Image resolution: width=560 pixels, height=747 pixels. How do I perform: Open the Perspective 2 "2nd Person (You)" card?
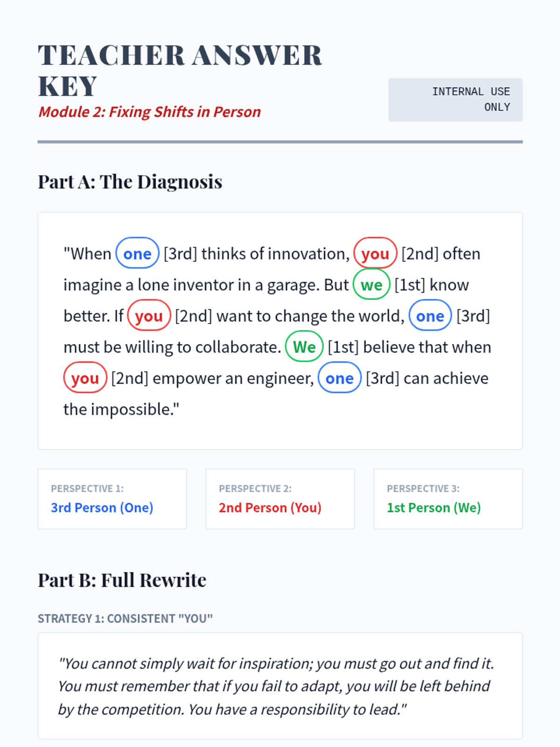point(280,499)
